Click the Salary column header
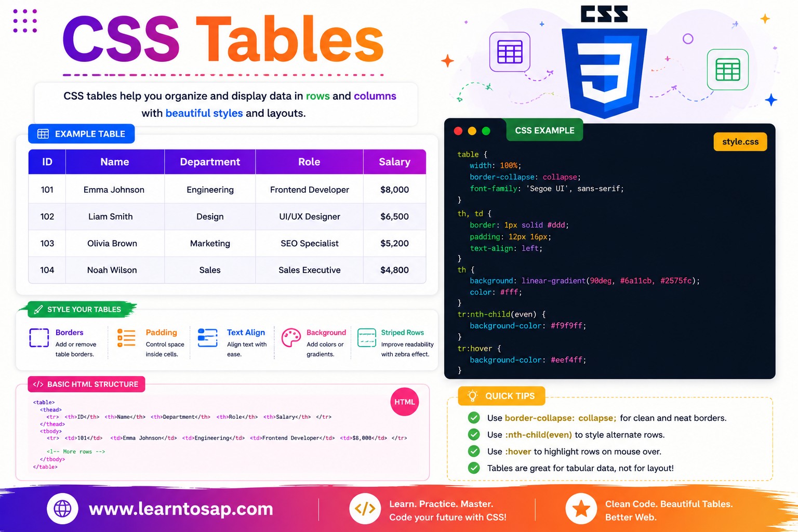Screen dimensions: 798x532 pos(394,162)
